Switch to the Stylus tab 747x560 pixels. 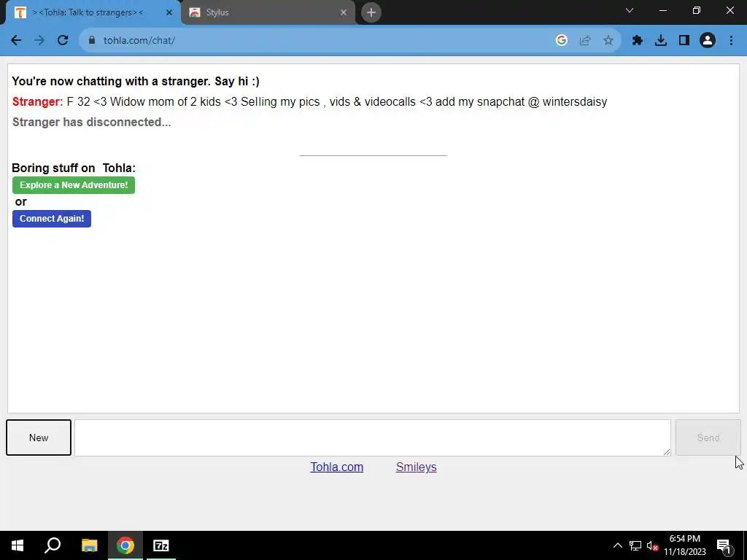pyautogui.click(x=268, y=12)
